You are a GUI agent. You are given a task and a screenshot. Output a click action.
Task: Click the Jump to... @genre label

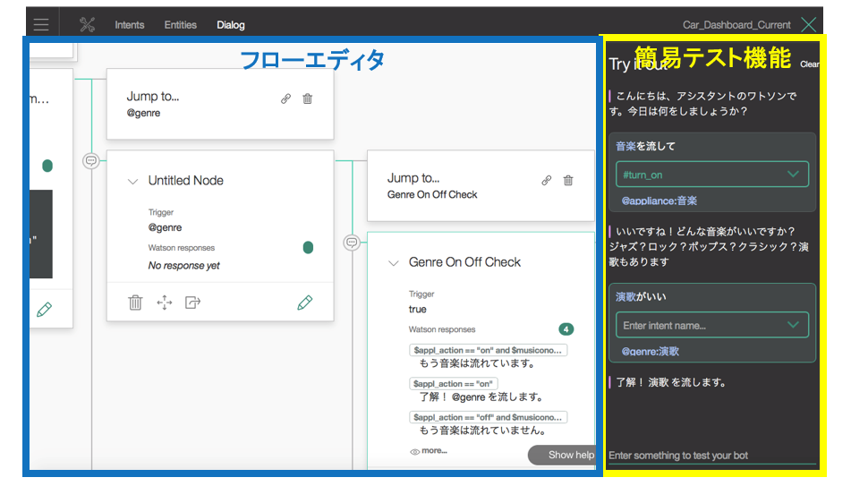point(153,104)
